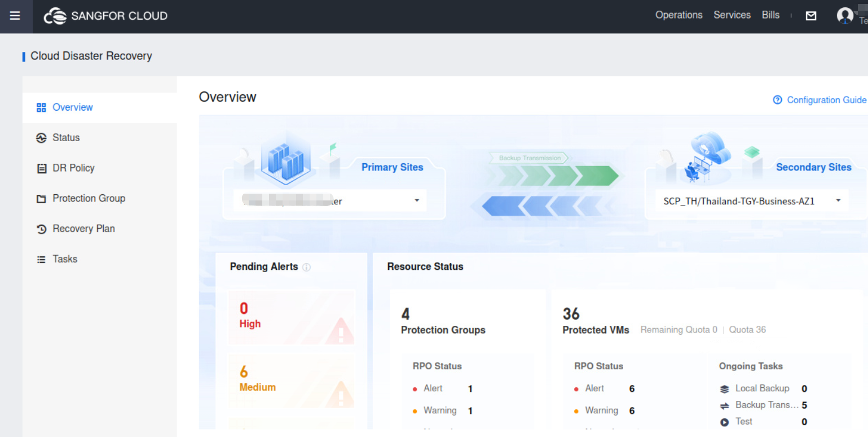
Task: Click the Backup Transmission arrows icon
Action: (725, 405)
